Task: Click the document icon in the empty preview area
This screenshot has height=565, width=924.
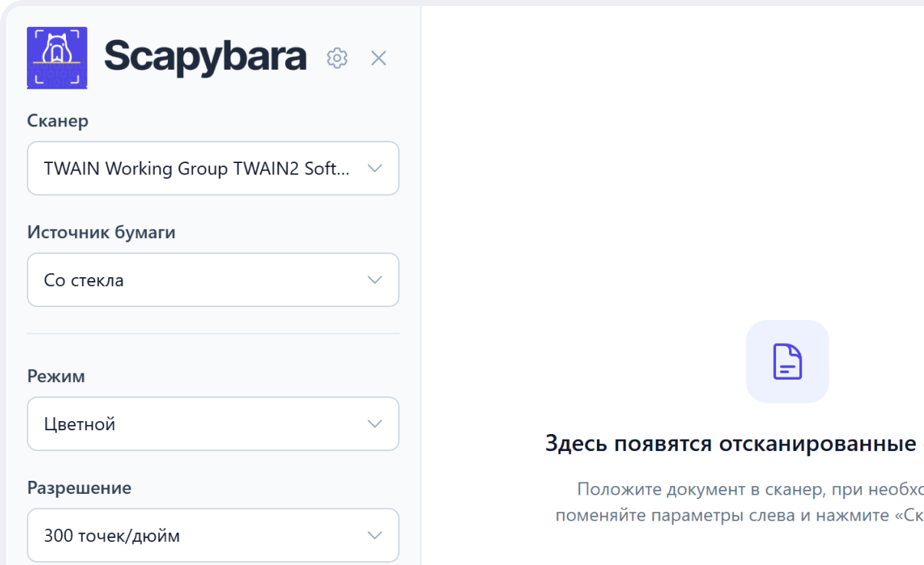Action: coord(788,361)
